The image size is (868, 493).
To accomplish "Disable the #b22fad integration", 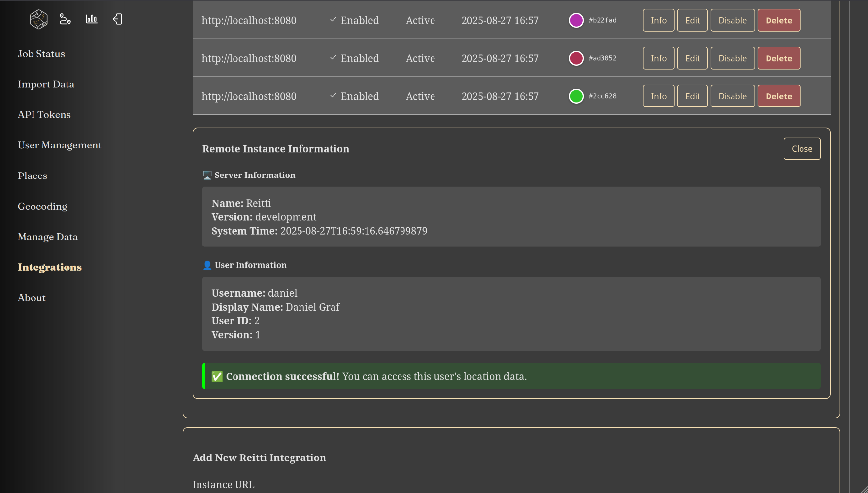I will point(732,20).
